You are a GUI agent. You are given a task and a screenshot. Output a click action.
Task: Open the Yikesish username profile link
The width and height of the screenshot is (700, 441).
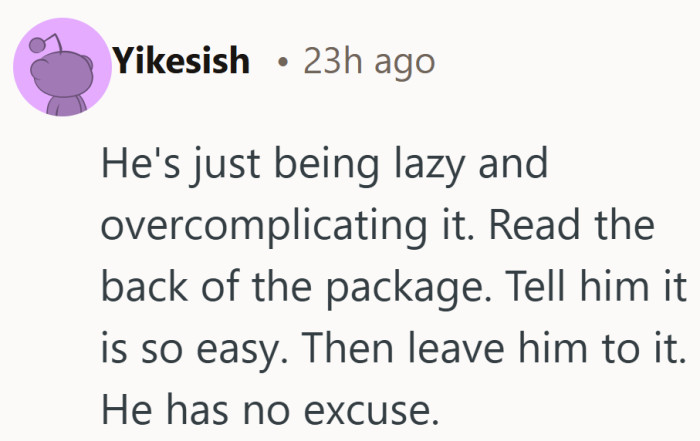(180, 61)
